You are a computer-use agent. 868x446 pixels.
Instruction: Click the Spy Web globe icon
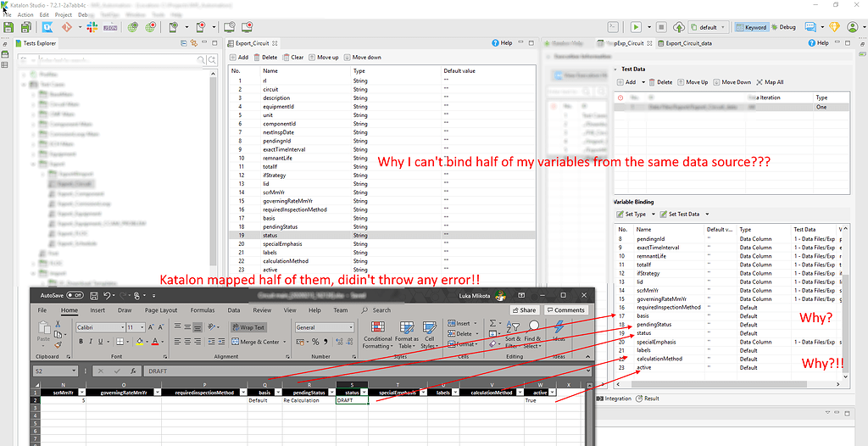[132, 27]
